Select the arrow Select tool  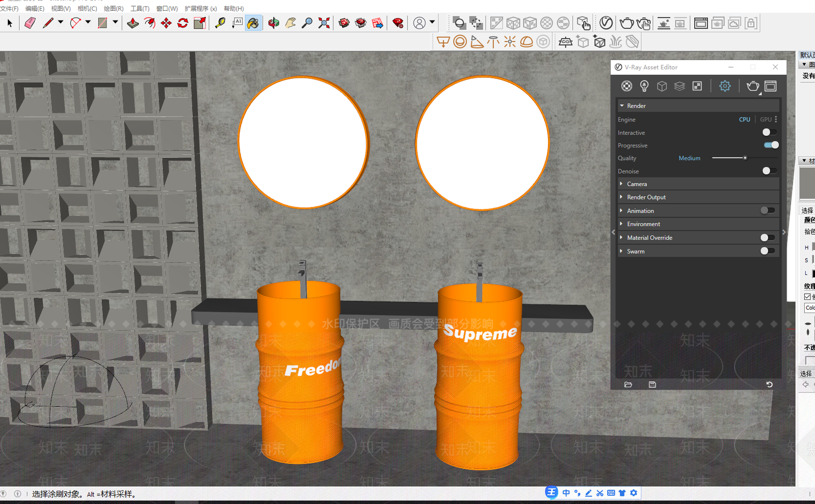coord(10,23)
